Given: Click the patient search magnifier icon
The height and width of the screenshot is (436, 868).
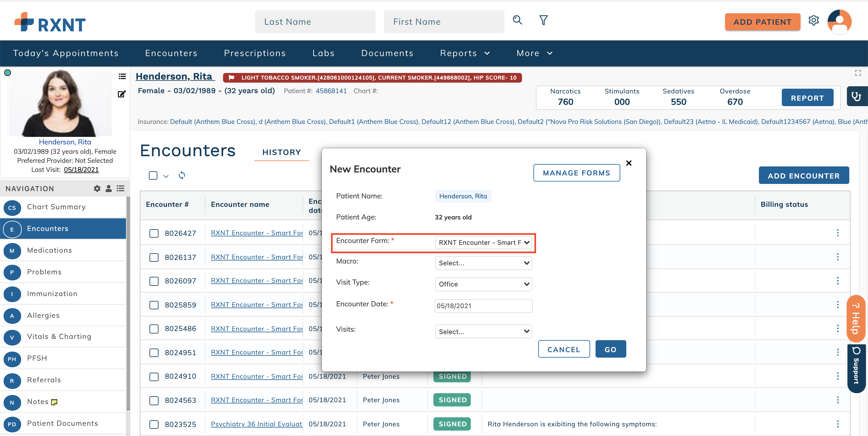Looking at the screenshot, I should 517,21.
